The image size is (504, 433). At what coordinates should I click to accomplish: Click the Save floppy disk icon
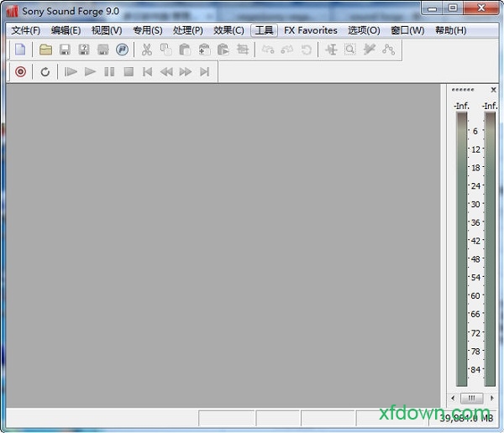pos(65,50)
